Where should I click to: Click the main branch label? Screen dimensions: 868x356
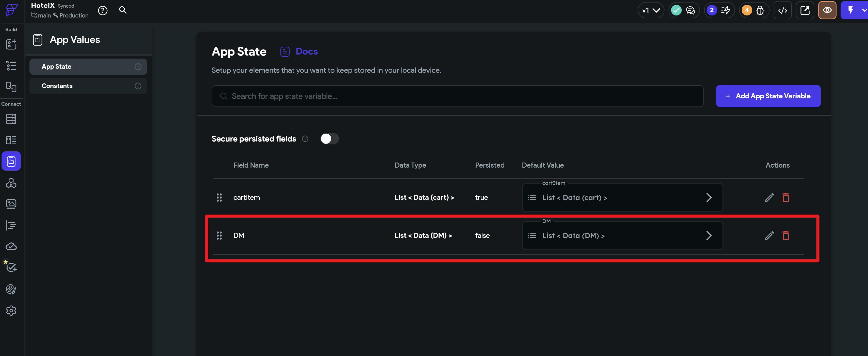point(41,15)
